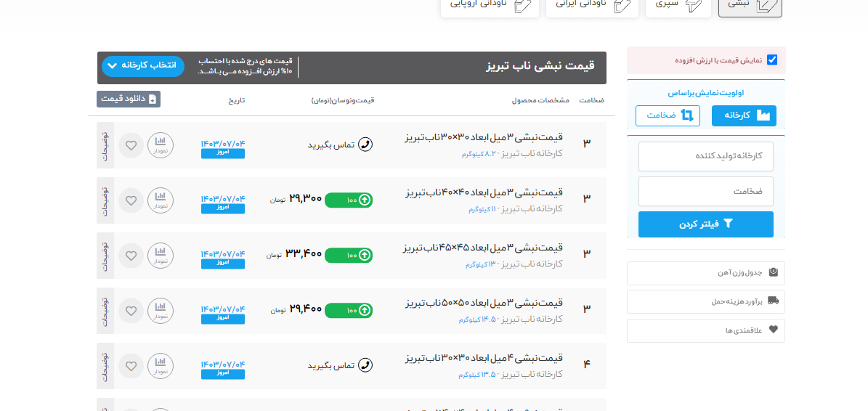Screen dimensions: 868x411
Task: Open the iron weight table link
Action: coord(705,273)
